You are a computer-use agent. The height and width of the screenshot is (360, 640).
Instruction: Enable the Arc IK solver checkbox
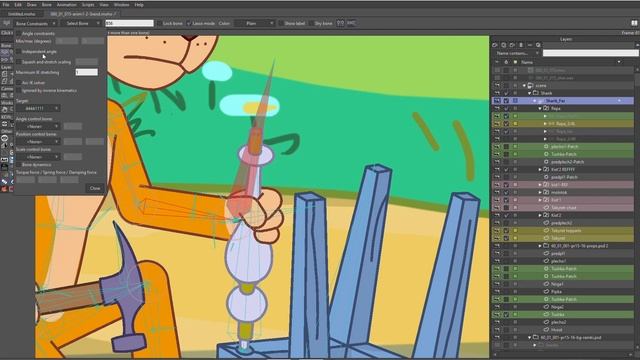coord(18,82)
